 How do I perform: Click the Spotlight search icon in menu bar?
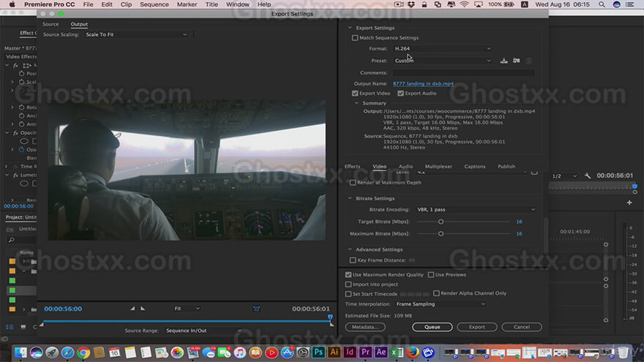coord(602,4)
